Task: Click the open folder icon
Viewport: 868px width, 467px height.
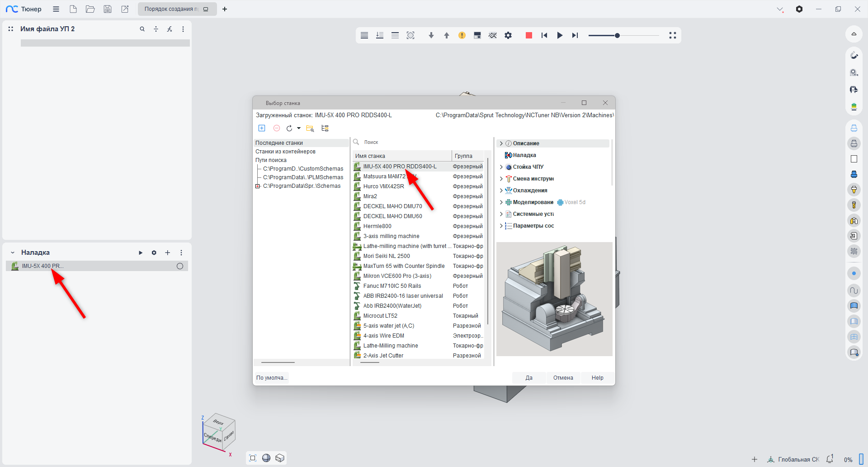Action: click(90, 9)
